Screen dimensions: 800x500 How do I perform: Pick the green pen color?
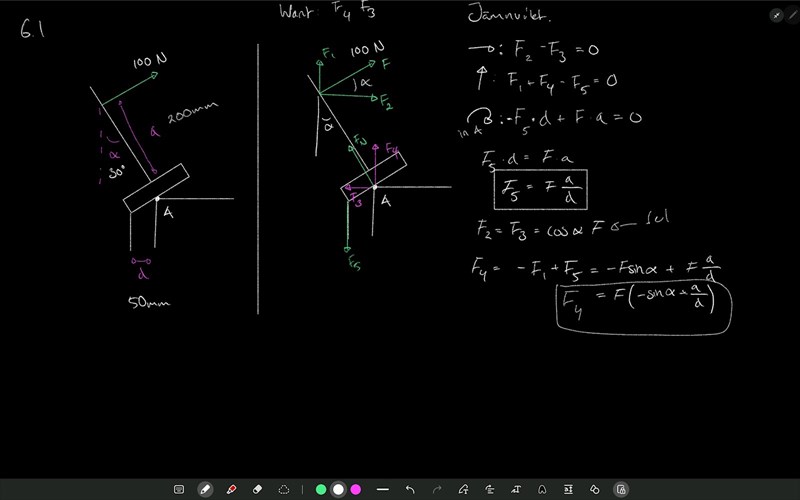[321, 489]
